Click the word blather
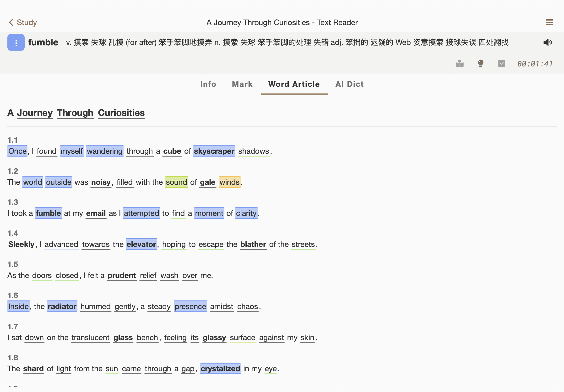564x392 pixels. (x=253, y=244)
